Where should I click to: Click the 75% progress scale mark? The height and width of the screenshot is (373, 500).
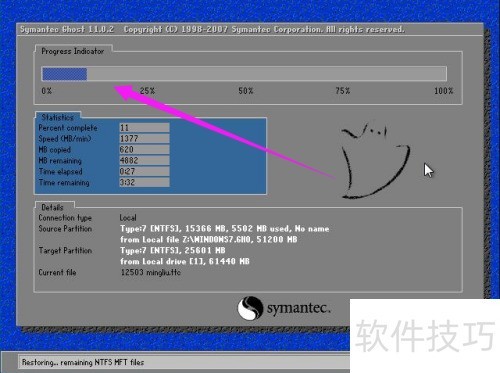coord(343,91)
